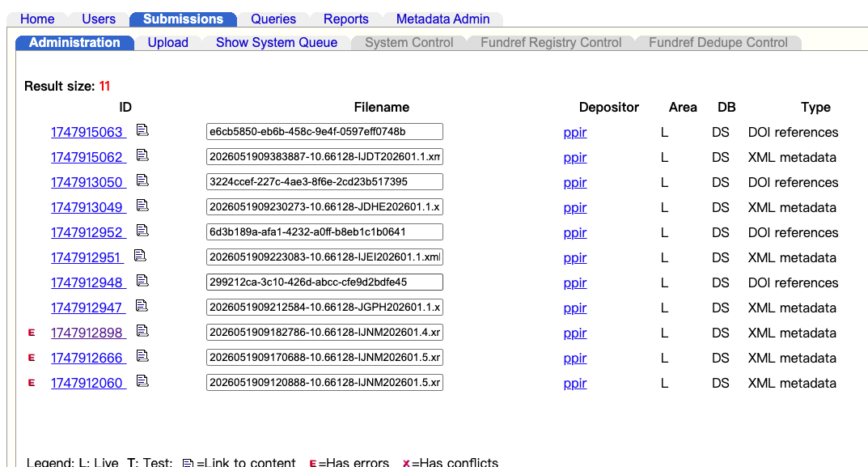868x467 pixels.
Task: Click ppir depositor link for 1747912951
Action: [x=575, y=257]
